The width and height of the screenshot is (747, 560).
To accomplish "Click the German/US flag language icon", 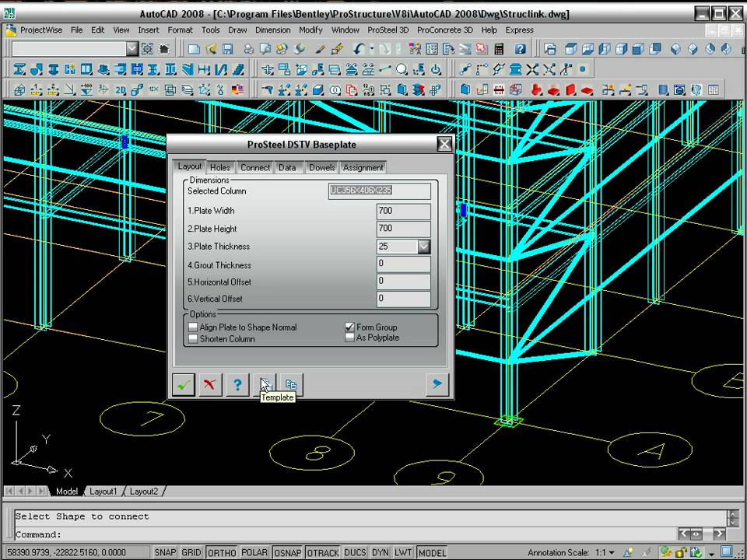I will tap(238, 90).
